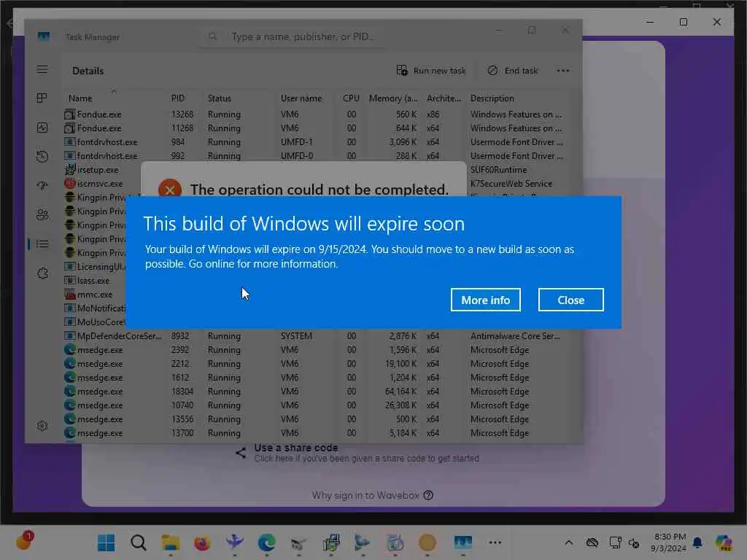Select fontdrvhost.exe row with PID 992
The width and height of the screenshot is (747, 560).
314,155
